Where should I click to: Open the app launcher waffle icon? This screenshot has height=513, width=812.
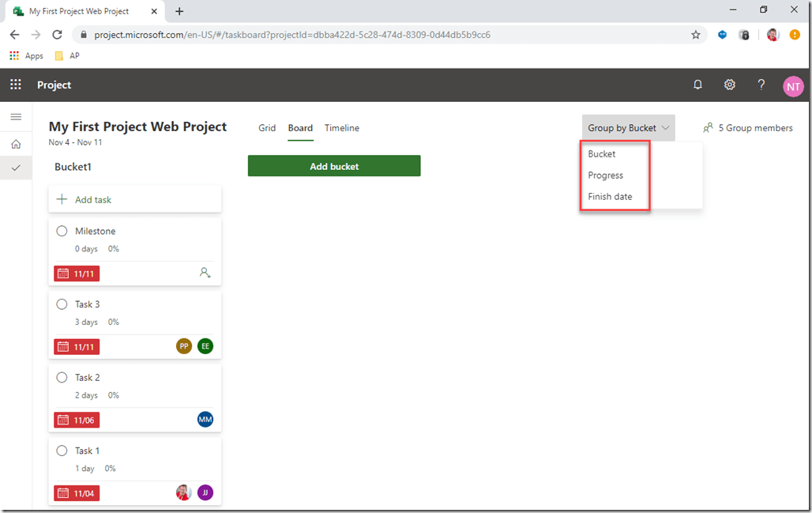click(16, 85)
